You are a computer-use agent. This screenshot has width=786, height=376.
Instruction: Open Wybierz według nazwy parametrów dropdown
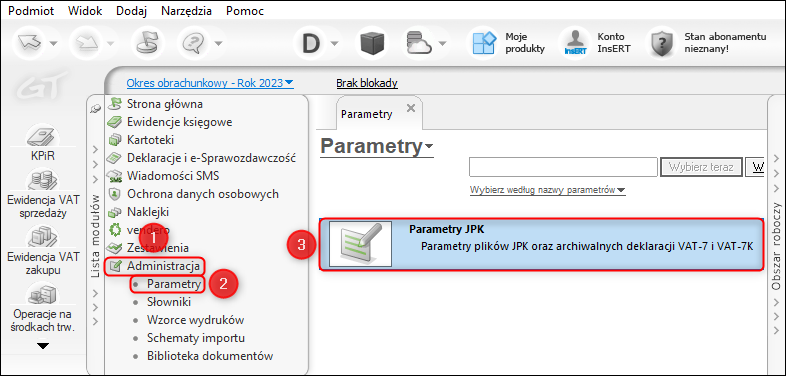point(547,191)
